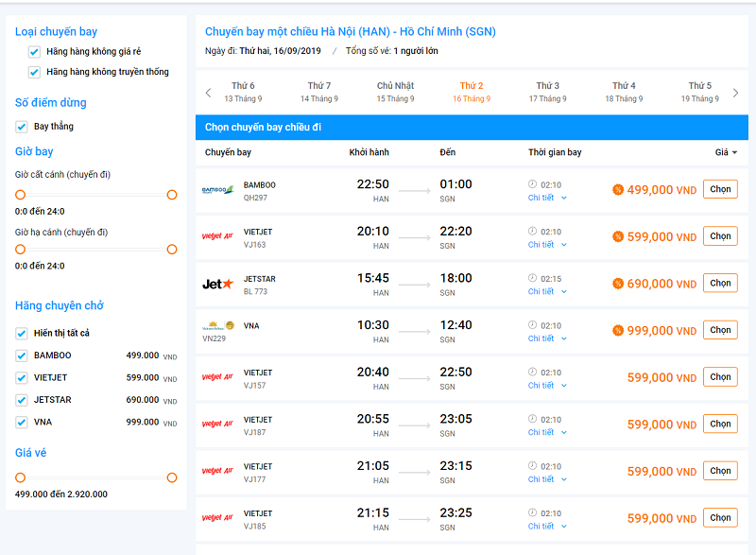This screenshot has height=555, width=756.
Task: Click left handle of landing time slider
Action: click(20, 250)
